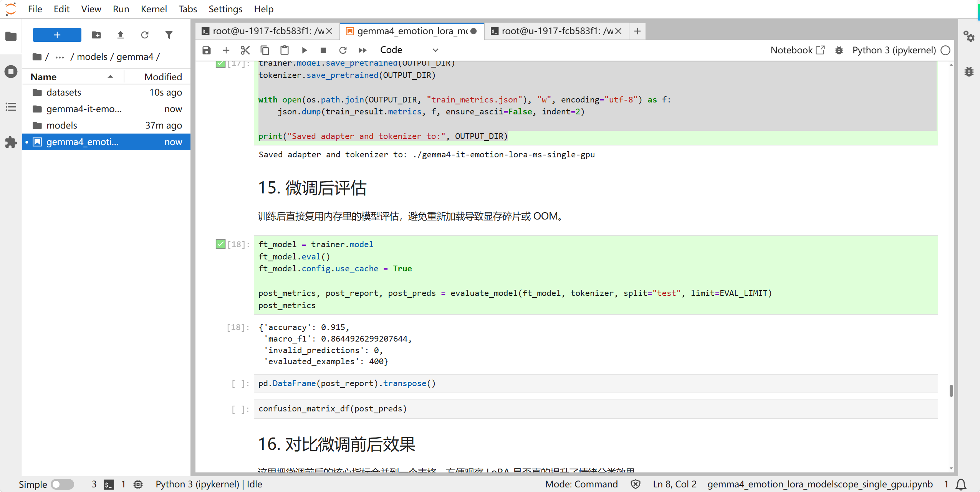Image resolution: width=980 pixels, height=492 pixels.
Task: Click Ln 8, Col 2 status item
Action: pos(675,484)
